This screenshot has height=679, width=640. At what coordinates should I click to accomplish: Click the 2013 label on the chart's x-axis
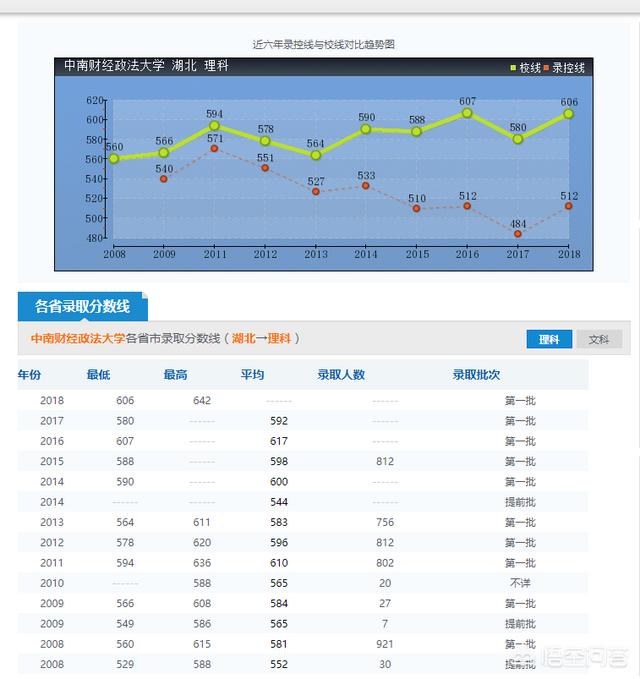[x=316, y=254]
